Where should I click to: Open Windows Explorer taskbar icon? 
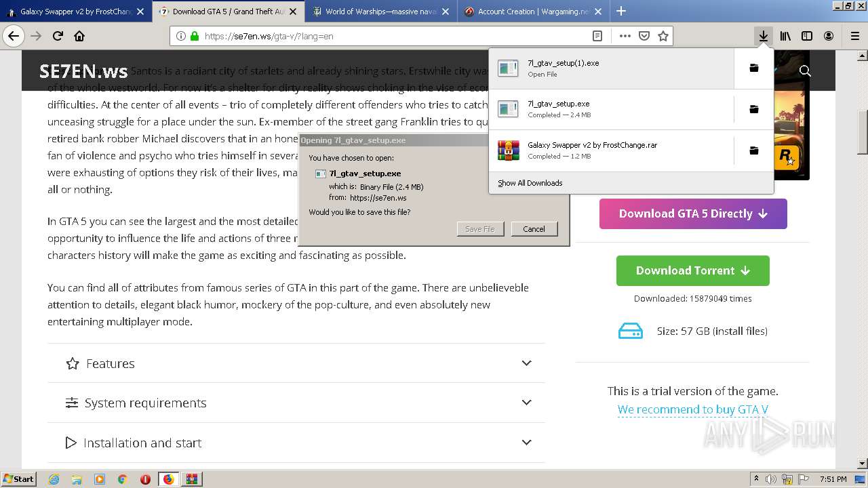(77, 479)
